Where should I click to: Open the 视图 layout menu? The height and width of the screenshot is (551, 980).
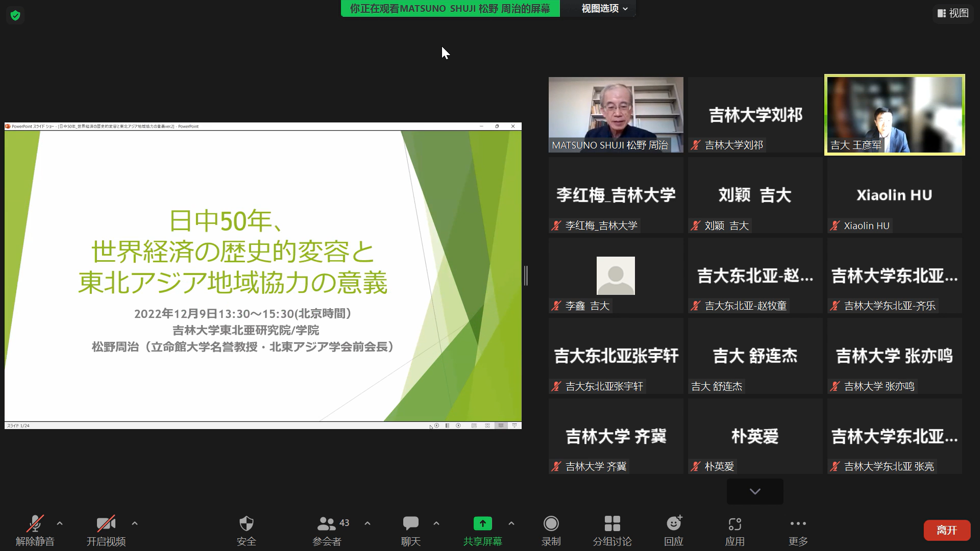click(x=953, y=13)
